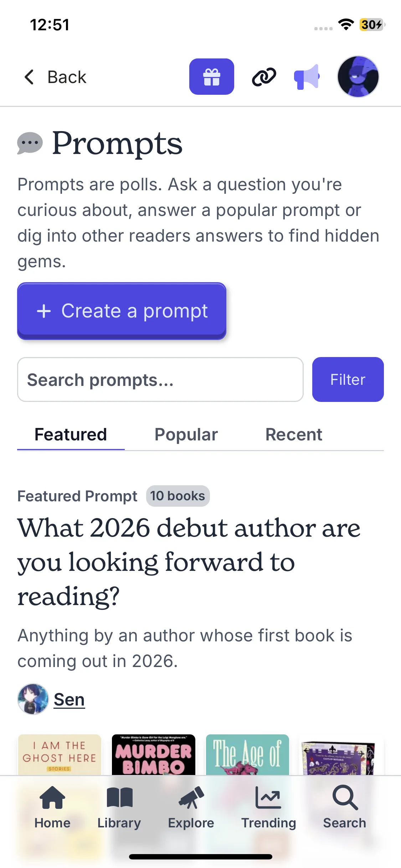Image resolution: width=401 pixels, height=868 pixels.
Task: Open the megaphone announcements icon
Action: click(x=307, y=77)
